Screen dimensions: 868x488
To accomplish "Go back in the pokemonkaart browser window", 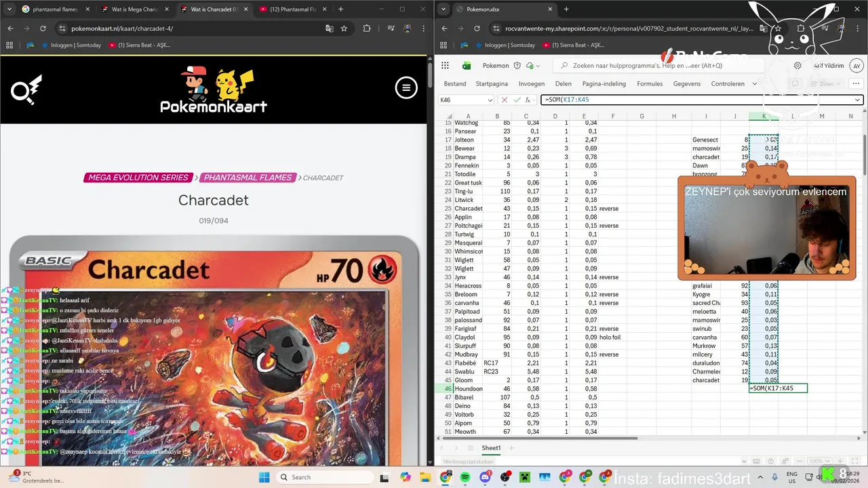I will pos(10,28).
